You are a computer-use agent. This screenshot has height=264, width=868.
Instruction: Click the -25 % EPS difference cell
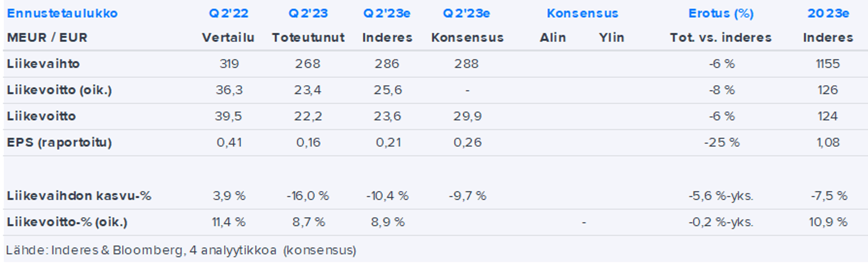(x=722, y=142)
